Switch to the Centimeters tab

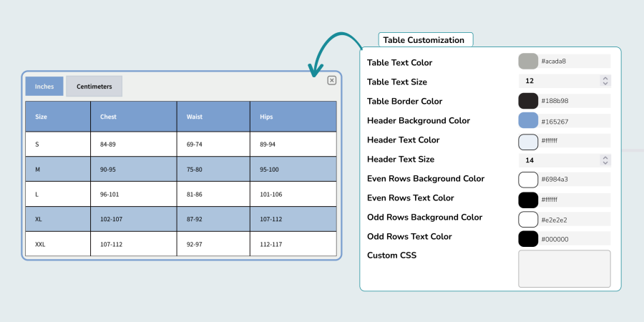point(94,87)
